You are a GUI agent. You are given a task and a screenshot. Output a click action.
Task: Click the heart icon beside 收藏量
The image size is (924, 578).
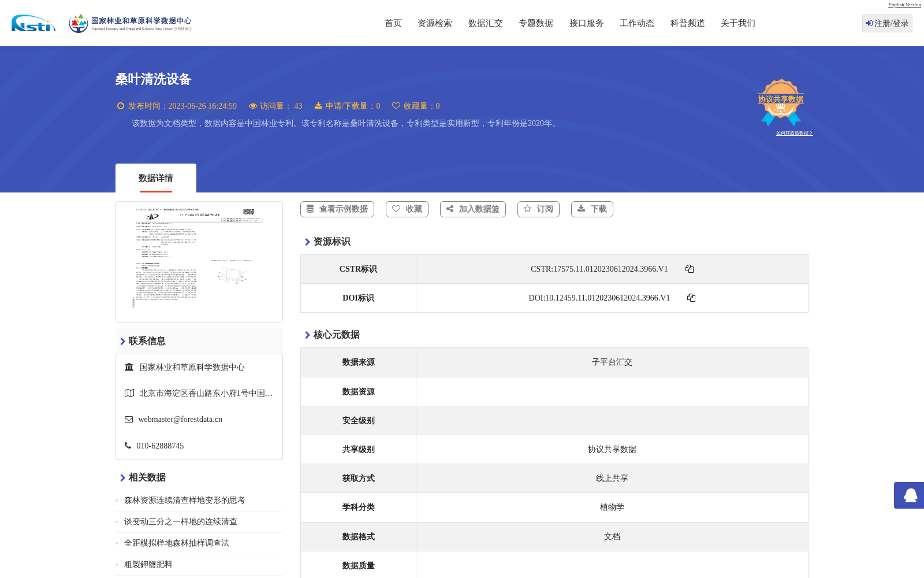(x=396, y=106)
